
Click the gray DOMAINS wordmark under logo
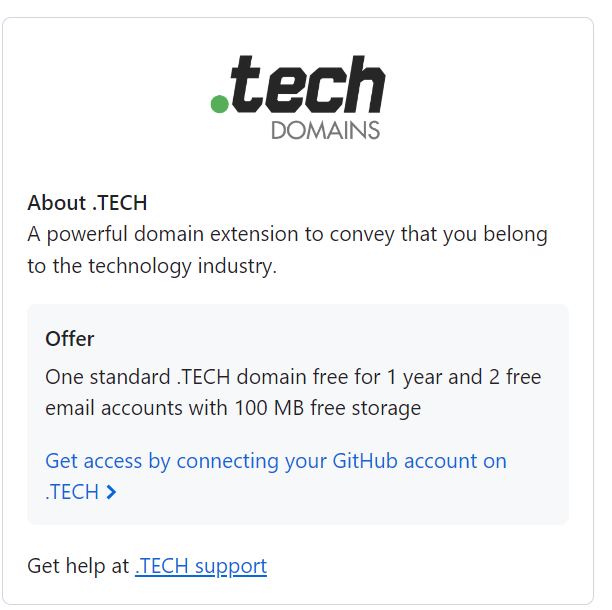click(x=326, y=130)
